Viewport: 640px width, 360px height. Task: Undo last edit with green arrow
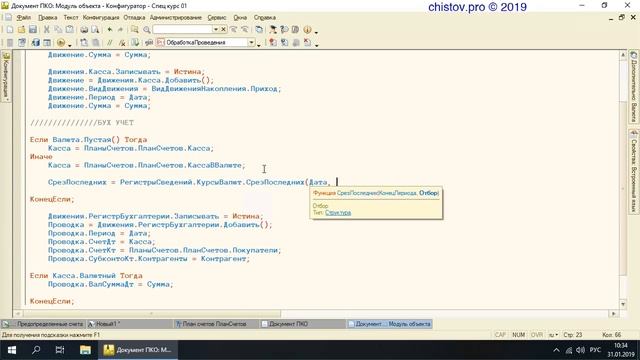tap(109, 29)
